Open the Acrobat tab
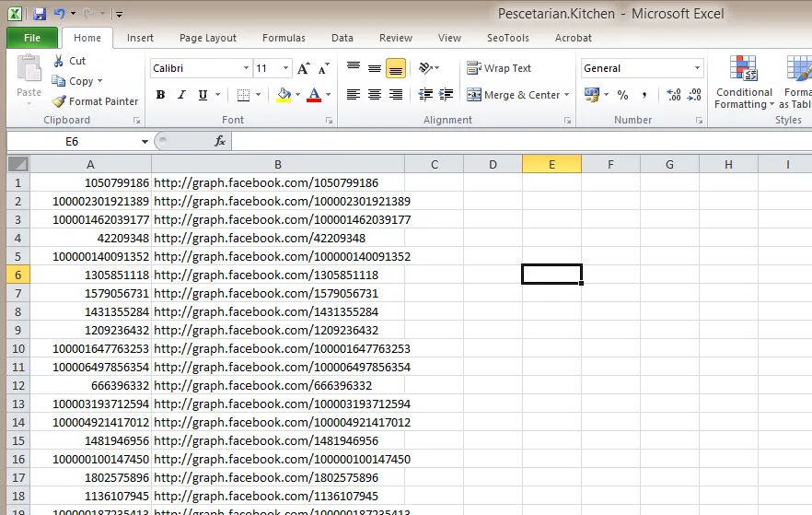The image size is (812, 515). click(574, 38)
